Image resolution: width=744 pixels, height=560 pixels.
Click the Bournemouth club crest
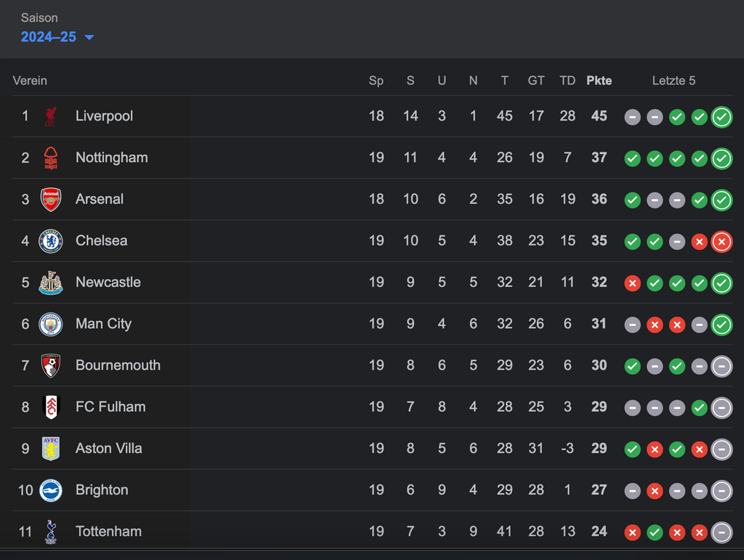click(50, 365)
